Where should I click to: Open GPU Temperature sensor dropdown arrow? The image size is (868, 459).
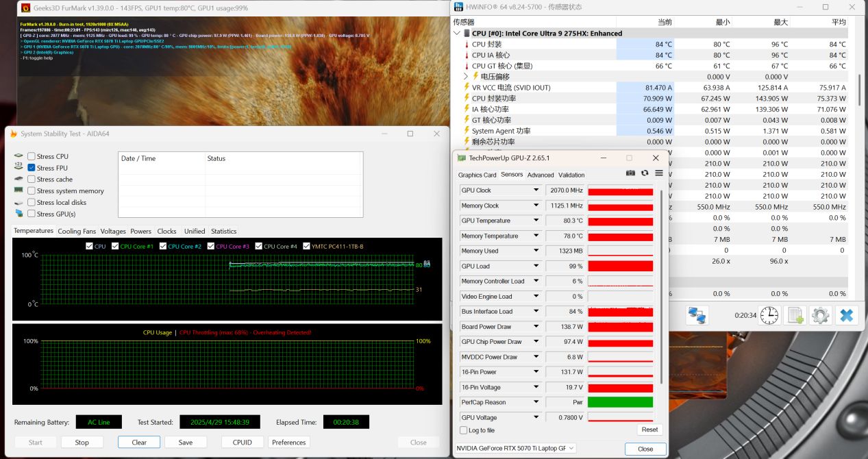coord(536,221)
